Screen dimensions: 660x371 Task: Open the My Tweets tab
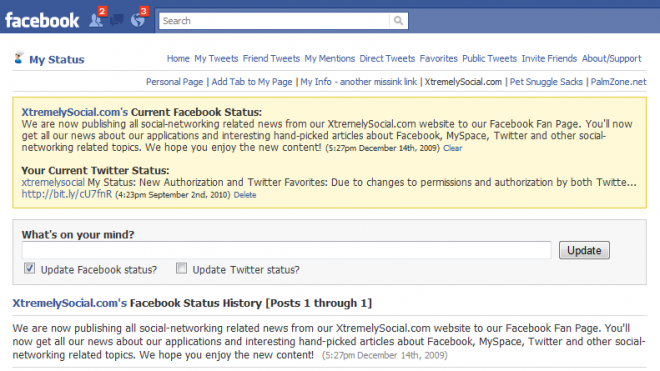[216, 59]
